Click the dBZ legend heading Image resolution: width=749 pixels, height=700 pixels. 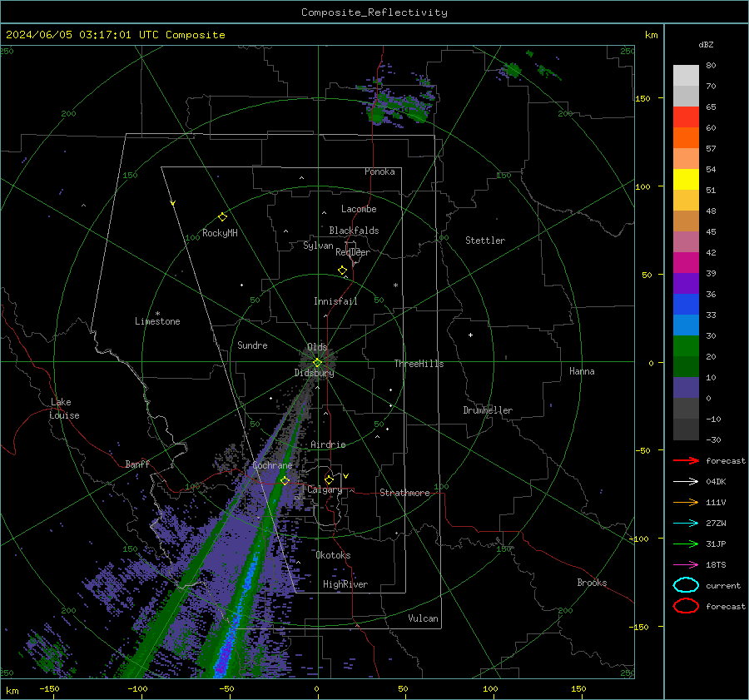click(x=706, y=44)
